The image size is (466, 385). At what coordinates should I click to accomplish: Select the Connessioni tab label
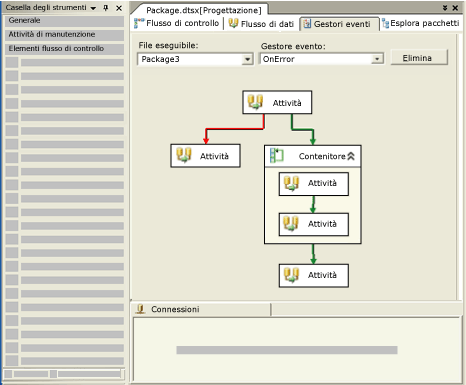click(x=175, y=309)
